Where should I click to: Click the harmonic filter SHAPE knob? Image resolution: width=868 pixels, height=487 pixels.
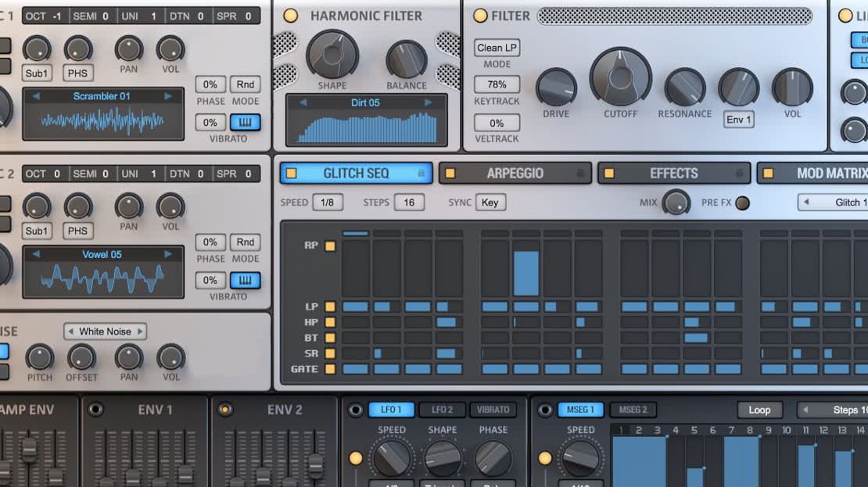click(332, 55)
